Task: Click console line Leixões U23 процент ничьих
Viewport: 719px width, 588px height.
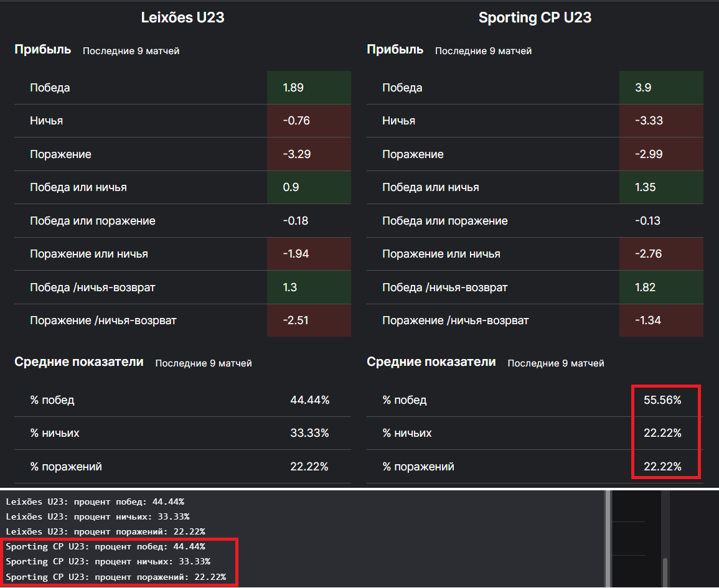Action: (x=97, y=516)
